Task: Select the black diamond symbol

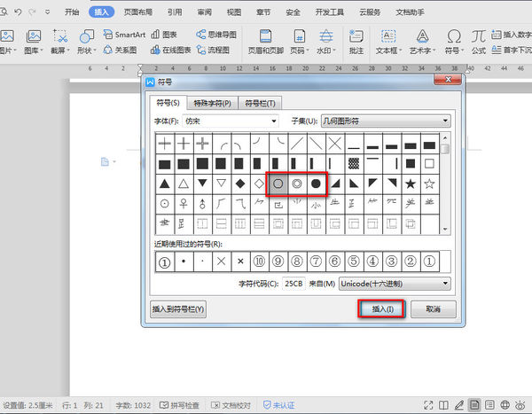Action: (239, 184)
